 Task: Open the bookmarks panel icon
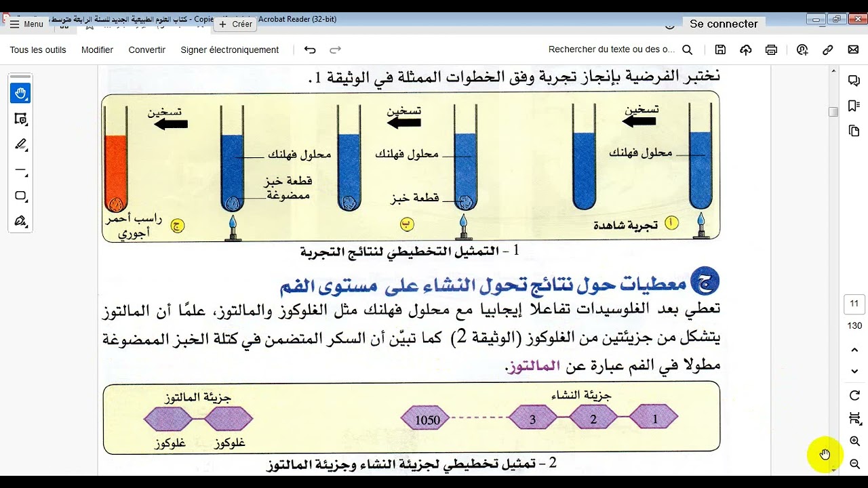point(854,106)
